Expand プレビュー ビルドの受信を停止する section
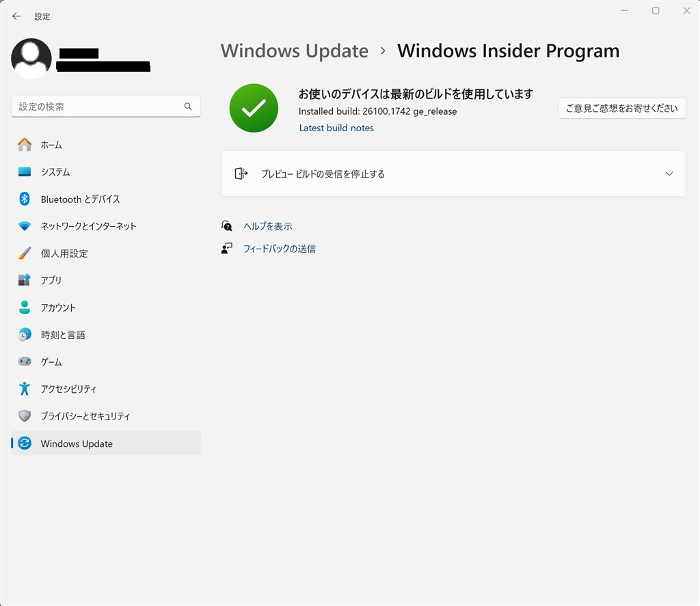The image size is (700, 606). pos(454,174)
